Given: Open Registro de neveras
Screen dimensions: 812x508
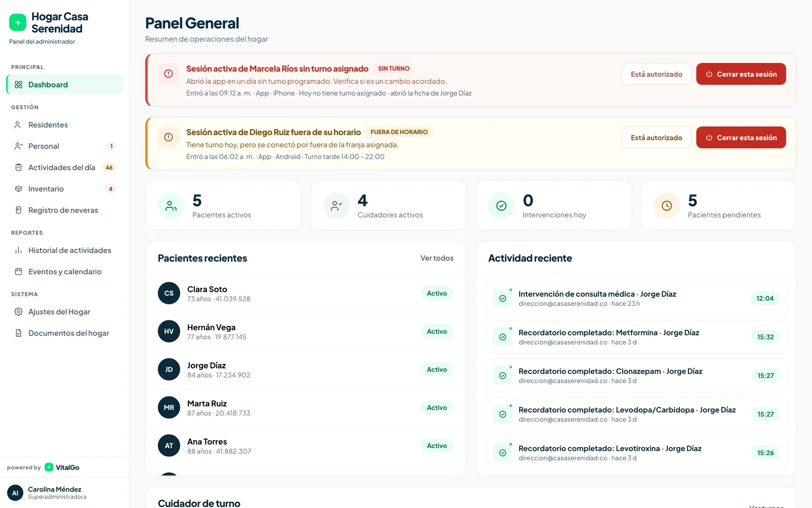Looking at the screenshot, I should tap(64, 210).
